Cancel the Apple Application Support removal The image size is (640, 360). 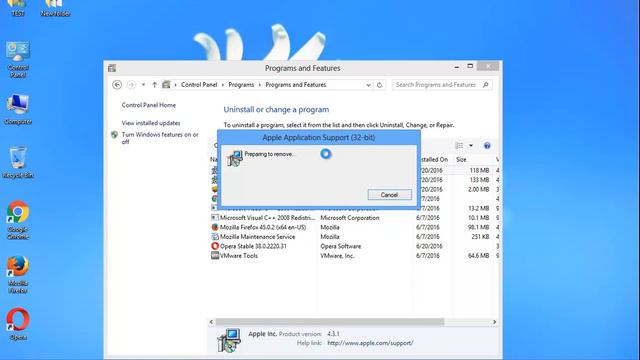(389, 195)
